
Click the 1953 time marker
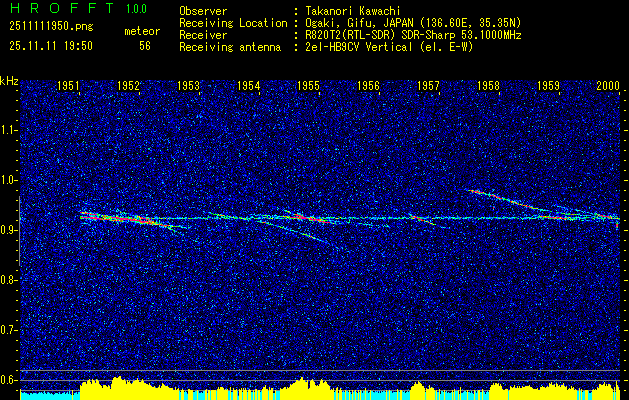tap(188, 85)
